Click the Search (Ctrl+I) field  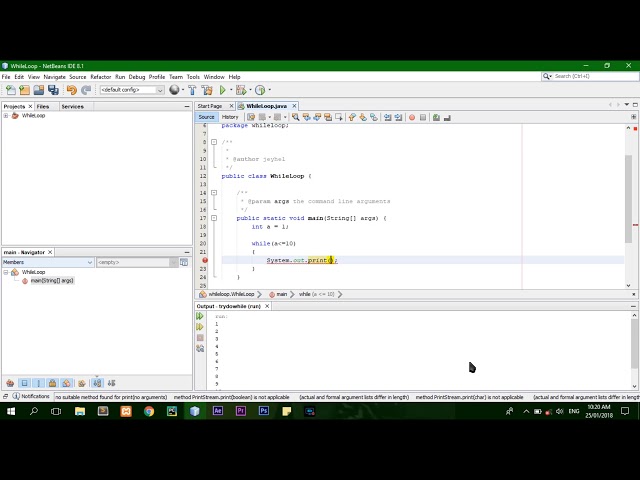(x=590, y=76)
